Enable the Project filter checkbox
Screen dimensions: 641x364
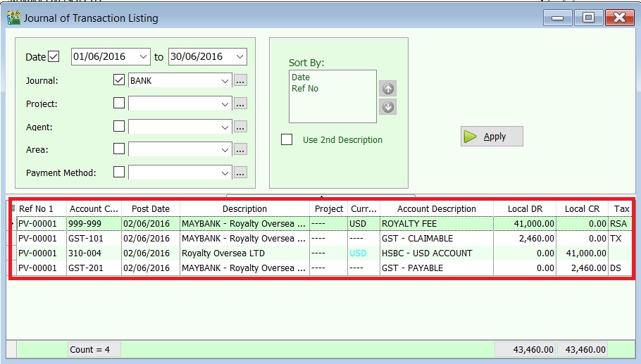point(119,103)
